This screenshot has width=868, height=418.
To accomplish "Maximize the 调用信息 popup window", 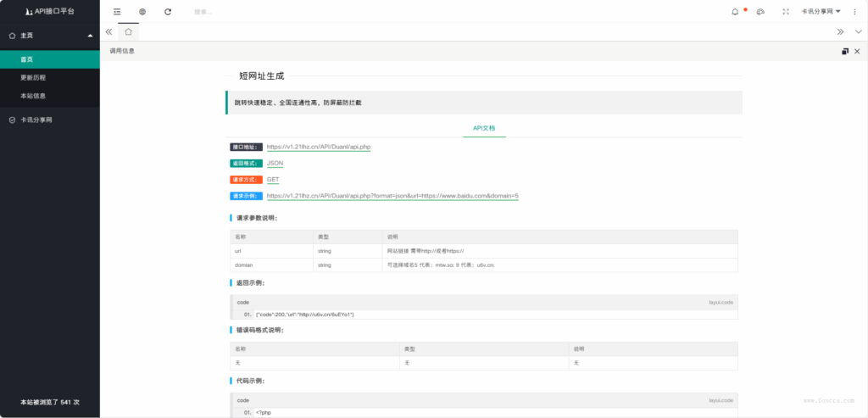I will pos(845,51).
